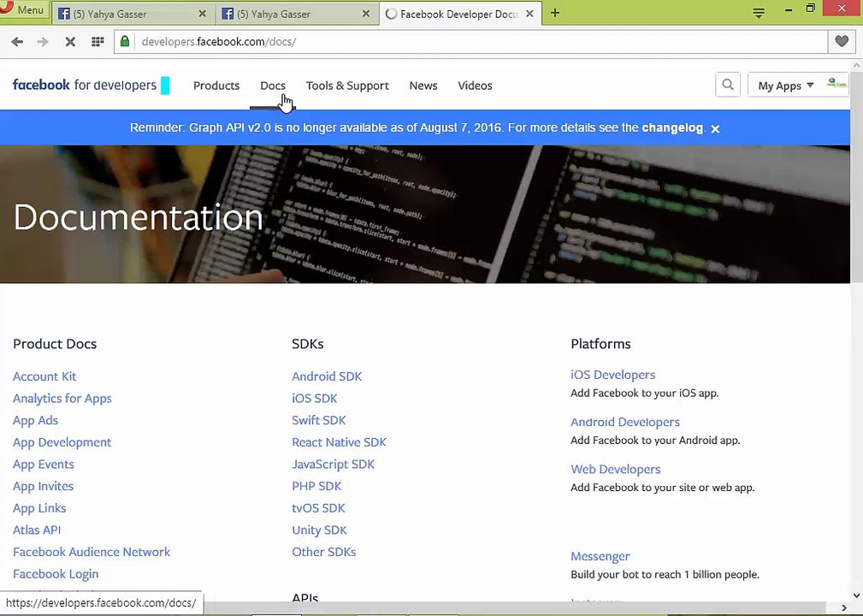Click the green padlock security icon
The image size is (863, 616).
pyautogui.click(x=125, y=41)
